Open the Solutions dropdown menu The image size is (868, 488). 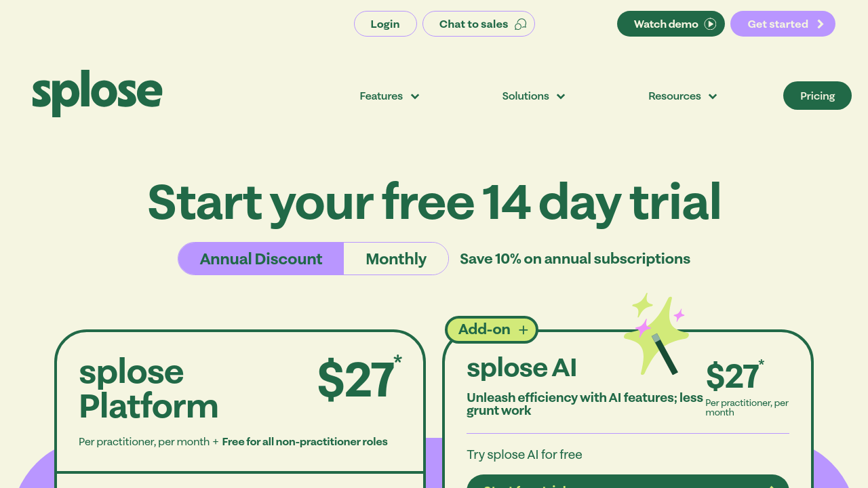click(x=533, y=96)
